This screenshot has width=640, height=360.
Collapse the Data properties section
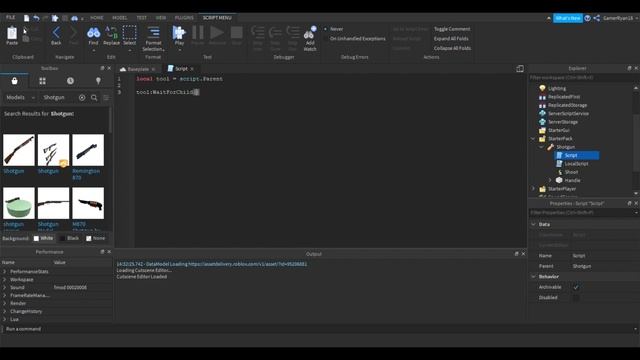point(533,224)
